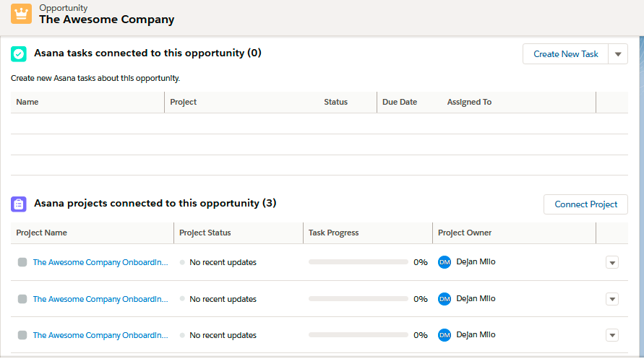
Task: Click first project's gray square icon
Action: click(x=22, y=263)
